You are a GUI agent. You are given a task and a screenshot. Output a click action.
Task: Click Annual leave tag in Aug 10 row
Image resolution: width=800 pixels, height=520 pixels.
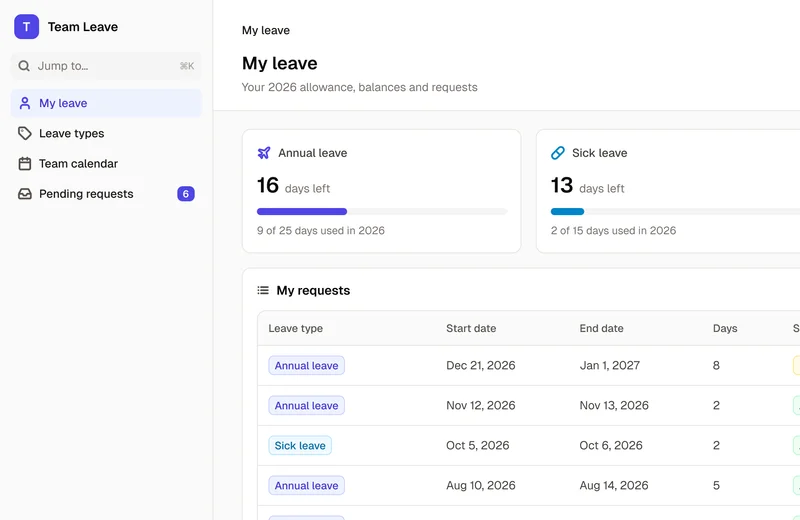(307, 485)
